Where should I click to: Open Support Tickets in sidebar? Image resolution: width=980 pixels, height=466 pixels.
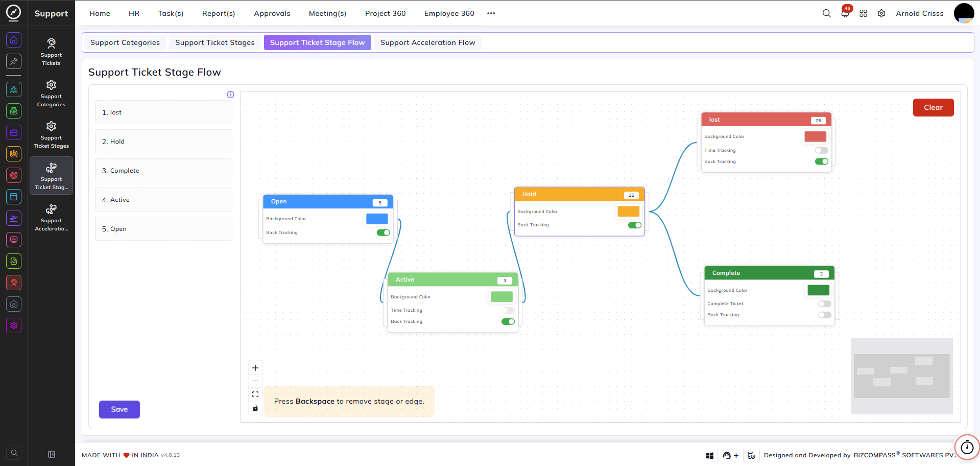[x=51, y=52]
